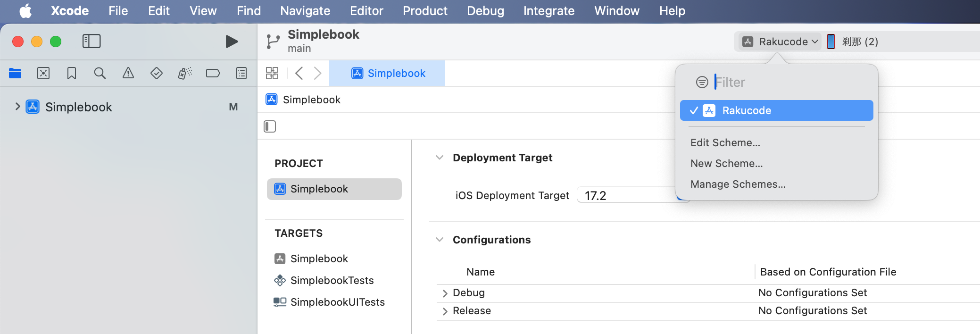Open the breakpoint navigator icon
This screenshot has height=334, width=980.
(213, 73)
